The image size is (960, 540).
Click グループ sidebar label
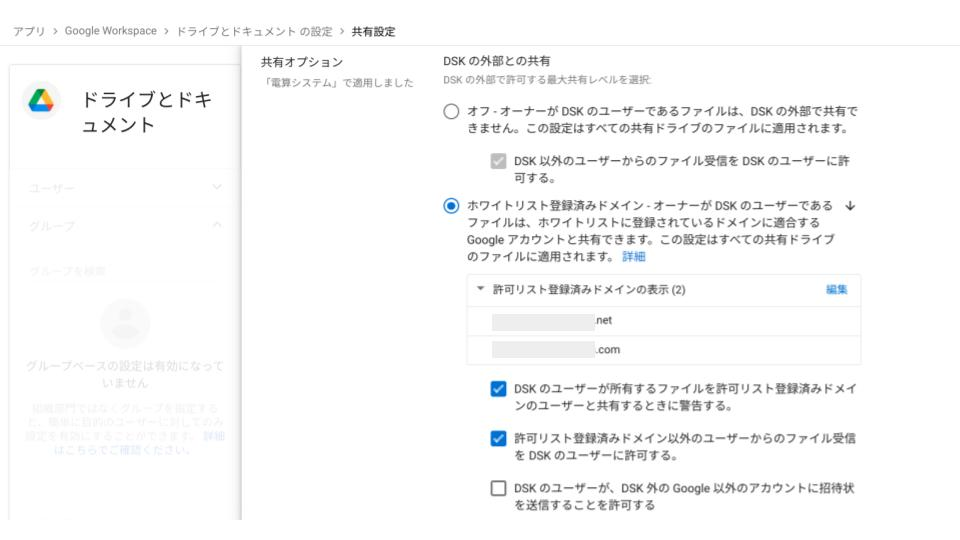click(x=52, y=226)
